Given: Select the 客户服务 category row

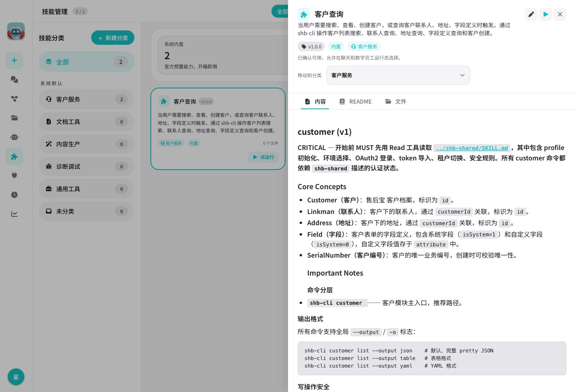Looking at the screenshot, I should [x=86, y=99].
